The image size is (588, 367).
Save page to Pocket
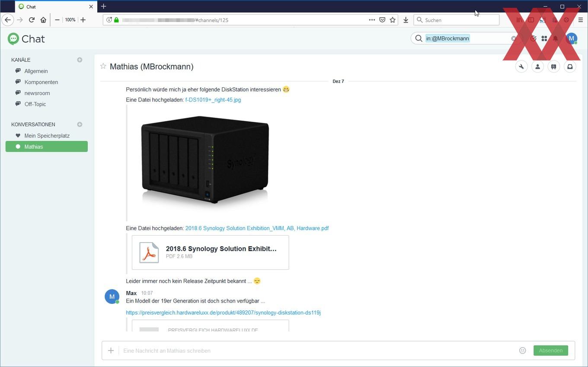click(x=382, y=20)
